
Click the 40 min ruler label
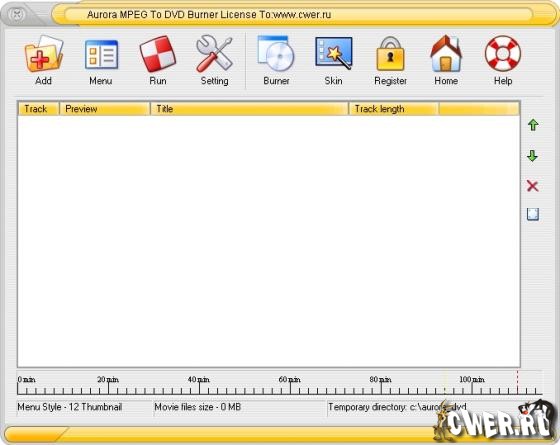pyautogui.click(x=199, y=379)
